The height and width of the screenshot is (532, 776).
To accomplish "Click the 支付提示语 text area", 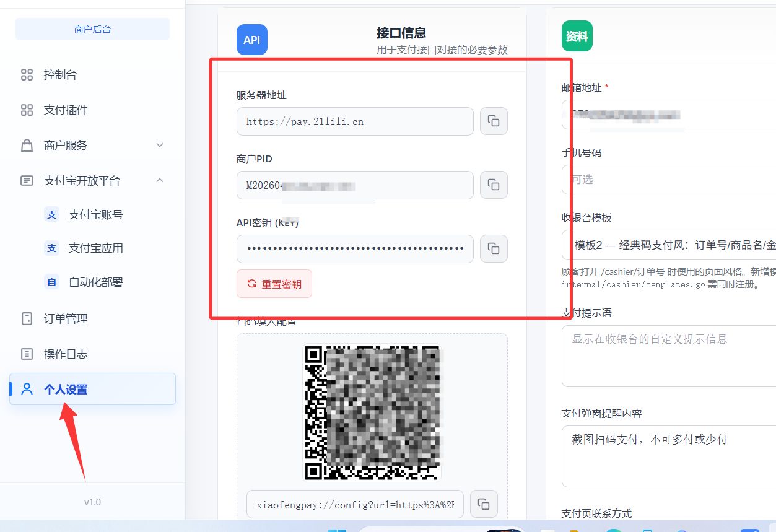I will [669, 356].
